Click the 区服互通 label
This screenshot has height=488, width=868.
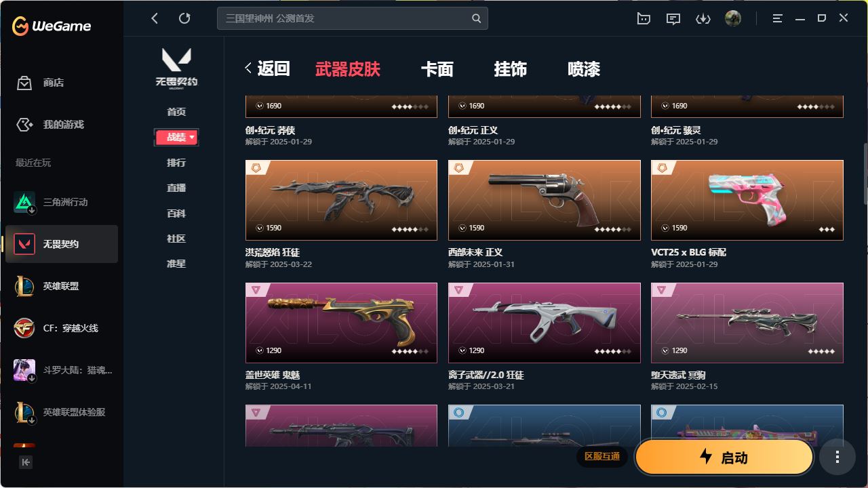(602, 456)
